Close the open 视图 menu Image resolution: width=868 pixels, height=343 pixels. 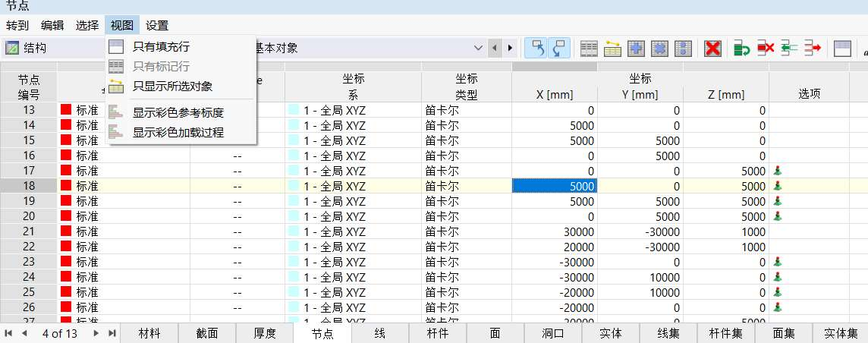click(x=122, y=25)
